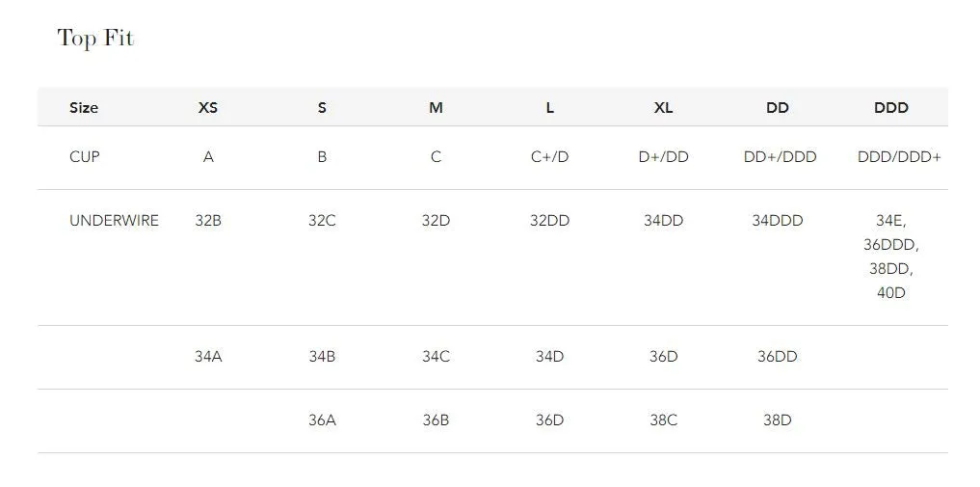This screenshot has width=980, height=487.
Task: Click the UNDERWIRE row label
Action: coord(115,220)
